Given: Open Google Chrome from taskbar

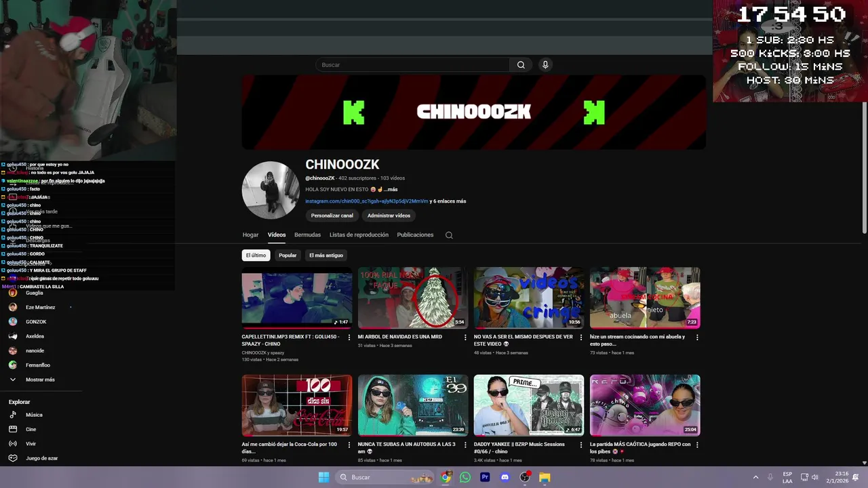Looking at the screenshot, I should click(x=446, y=477).
